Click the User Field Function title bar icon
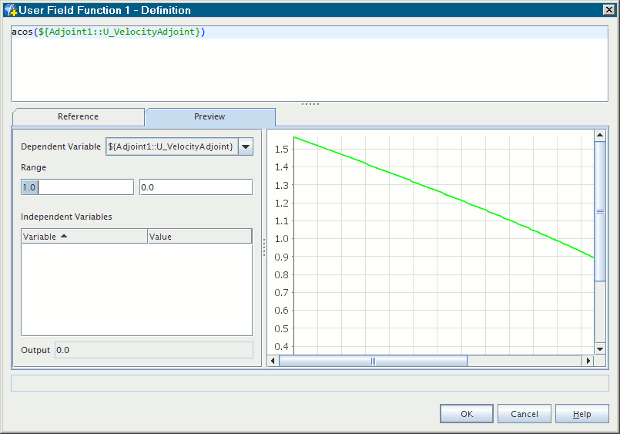The height and width of the screenshot is (434, 620). pyautogui.click(x=10, y=10)
